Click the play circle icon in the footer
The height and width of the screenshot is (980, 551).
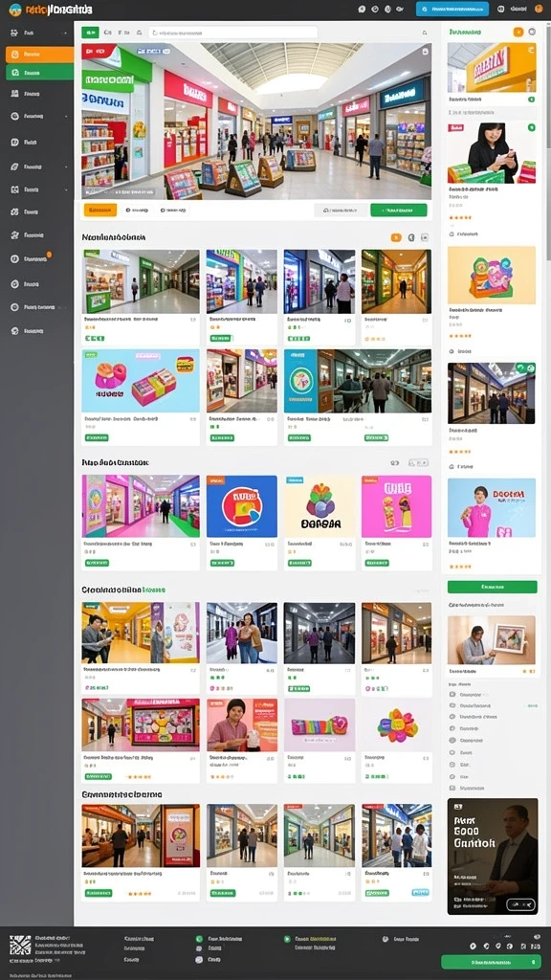point(287,939)
